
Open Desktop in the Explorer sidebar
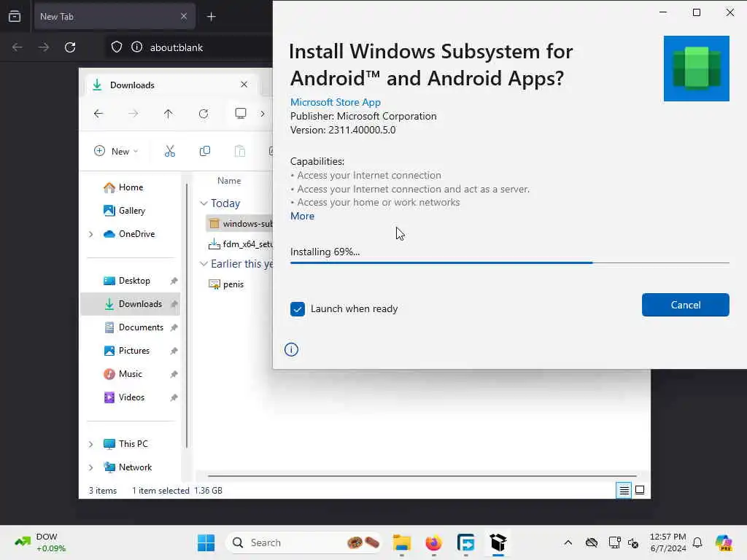tap(127, 281)
